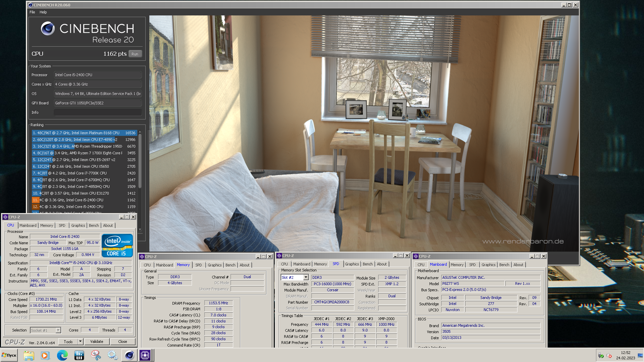Launch the Snipping Tool scissors icon

tap(96, 355)
